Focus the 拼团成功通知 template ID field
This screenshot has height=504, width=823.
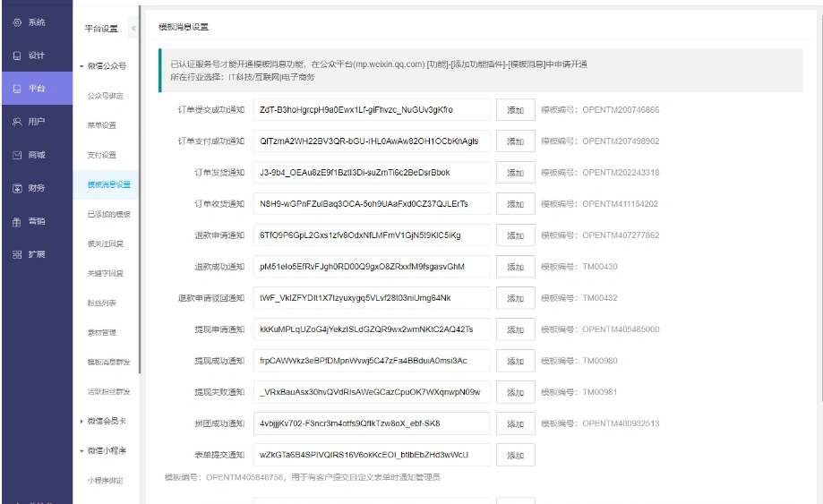[372, 423]
